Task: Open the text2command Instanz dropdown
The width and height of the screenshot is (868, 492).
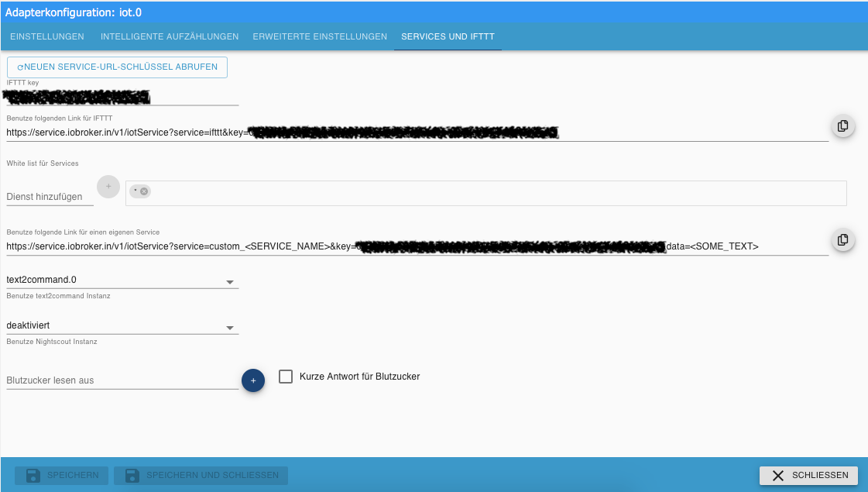Action: [122, 280]
